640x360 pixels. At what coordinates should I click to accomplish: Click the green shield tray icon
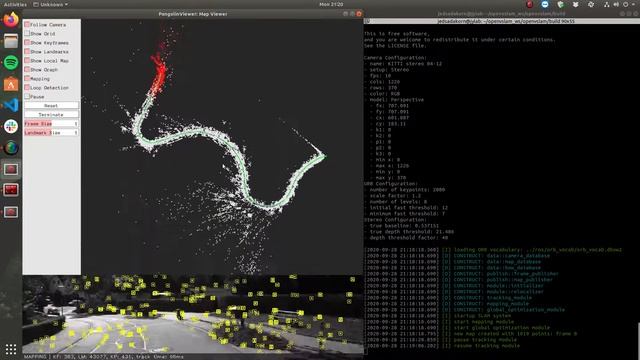(560, 4)
